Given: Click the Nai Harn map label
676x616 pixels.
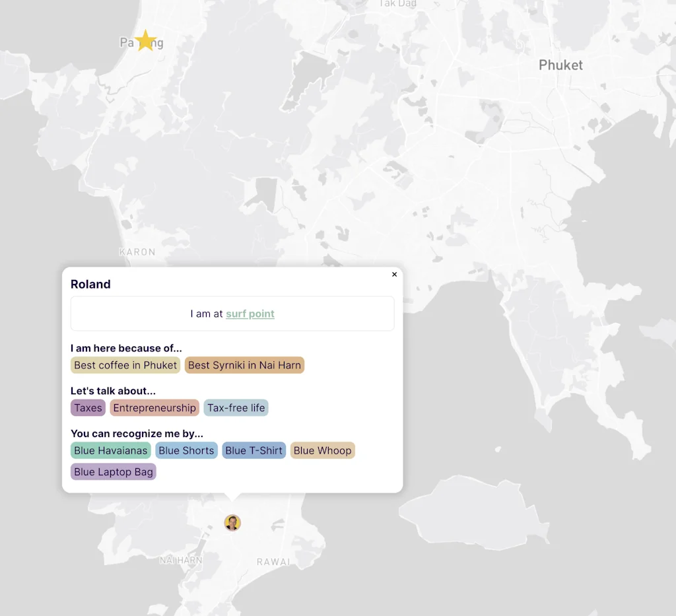Looking at the screenshot, I should pos(181,561).
